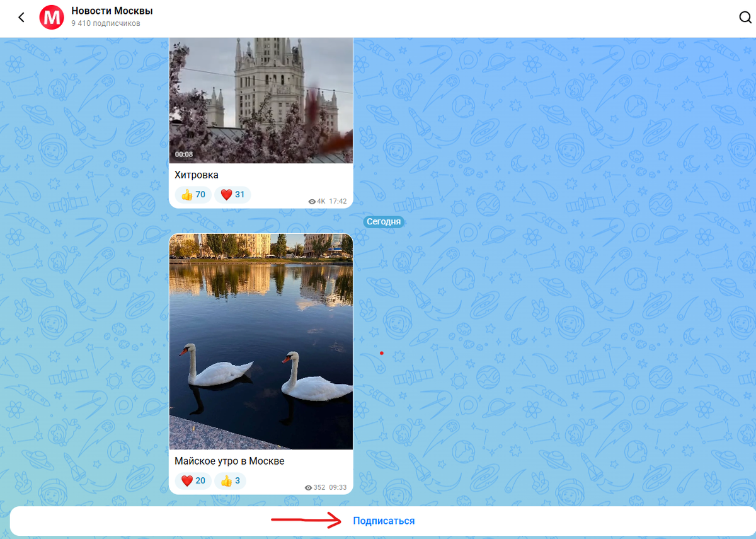This screenshot has height=539, width=756.
Task: Click the Хитровка post caption
Action: click(x=197, y=175)
